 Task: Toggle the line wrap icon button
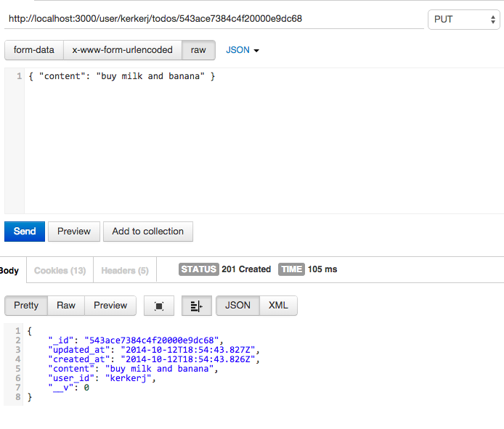(x=196, y=306)
